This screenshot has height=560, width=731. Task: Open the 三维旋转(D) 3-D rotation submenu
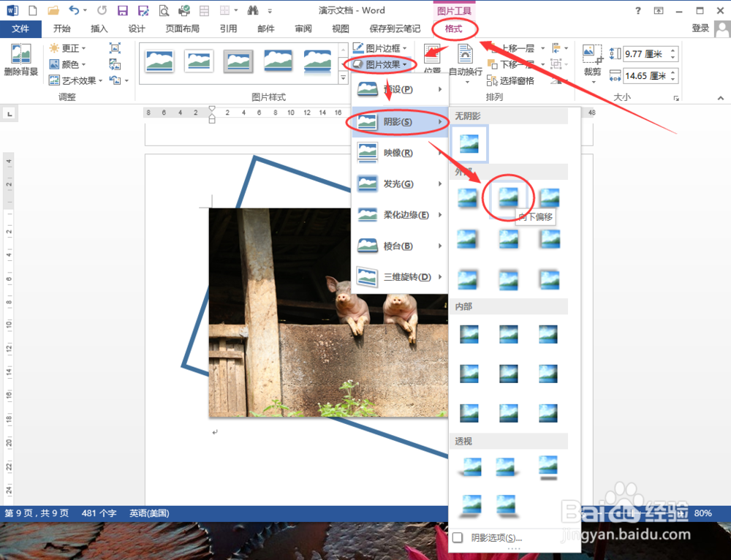click(x=400, y=277)
